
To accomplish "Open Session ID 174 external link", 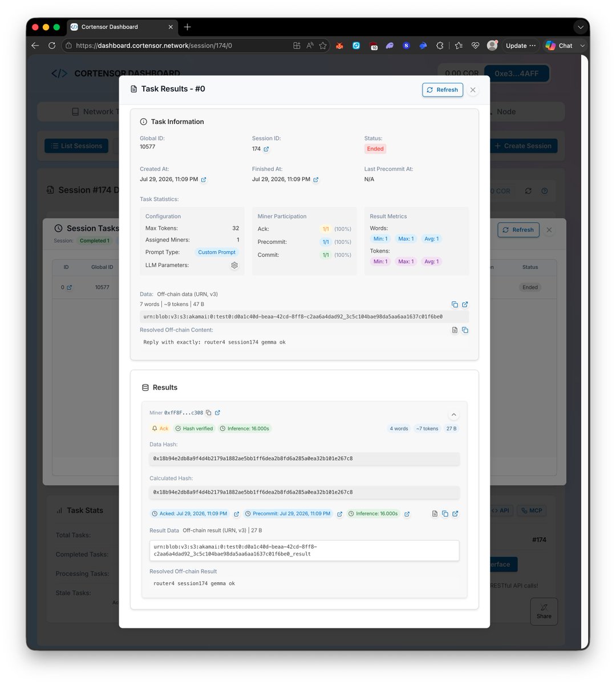I will click(266, 149).
